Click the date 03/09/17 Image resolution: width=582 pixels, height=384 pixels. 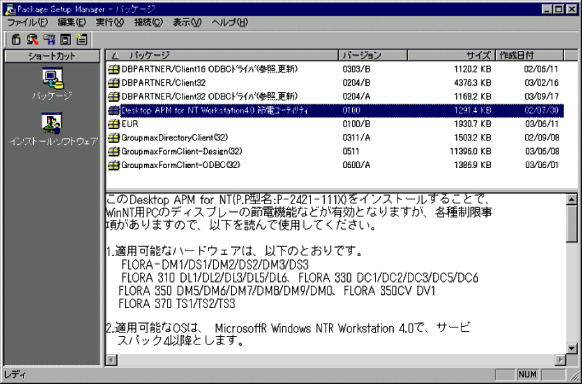coord(541,96)
